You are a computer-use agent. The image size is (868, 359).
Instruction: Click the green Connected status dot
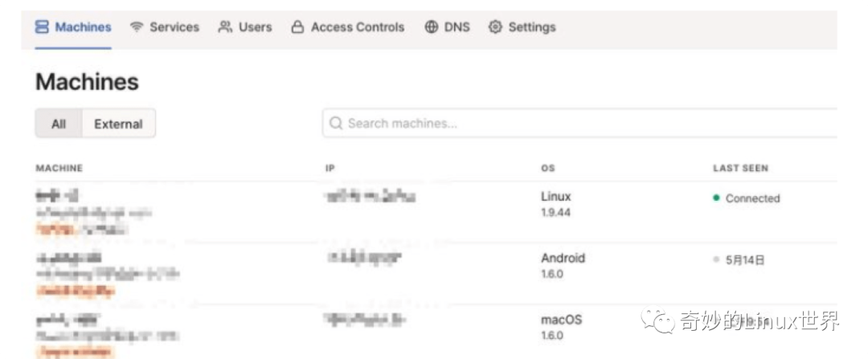pyautogui.click(x=716, y=198)
